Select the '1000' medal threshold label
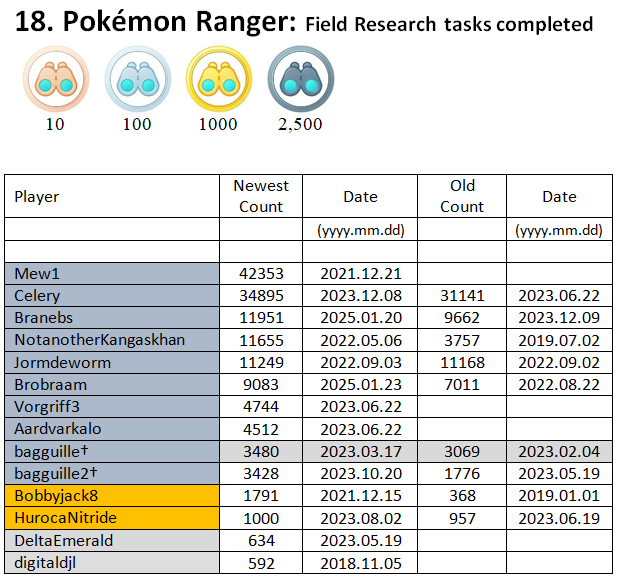Image resolution: width=617 pixels, height=577 pixels. pos(218,124)
